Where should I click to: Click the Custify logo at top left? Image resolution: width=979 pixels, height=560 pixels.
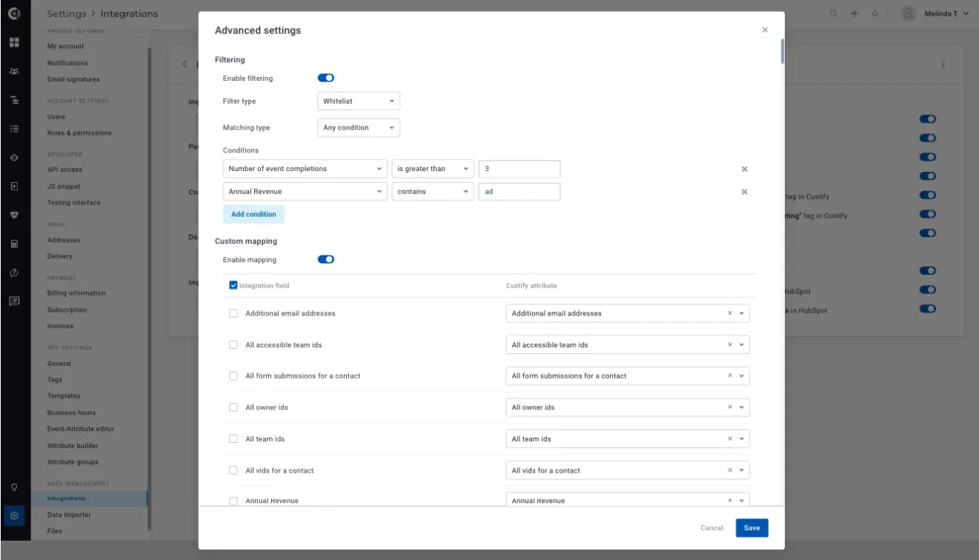click(14, 13)
